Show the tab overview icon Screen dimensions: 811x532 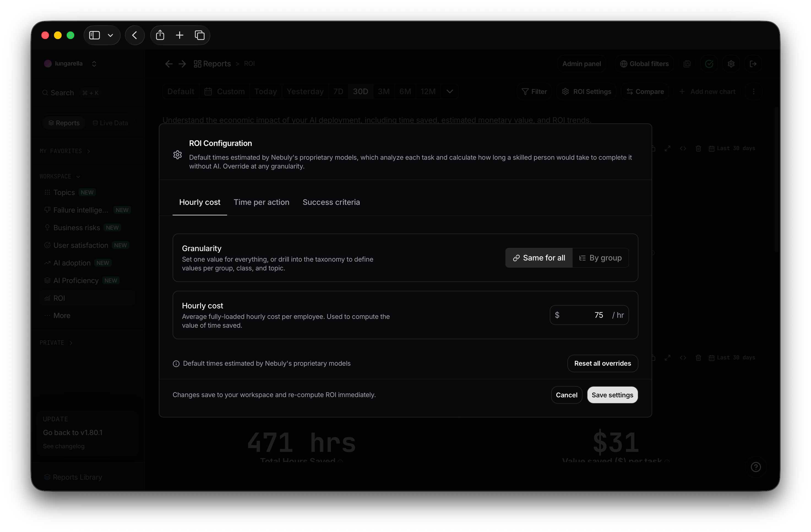pos(200,35)
